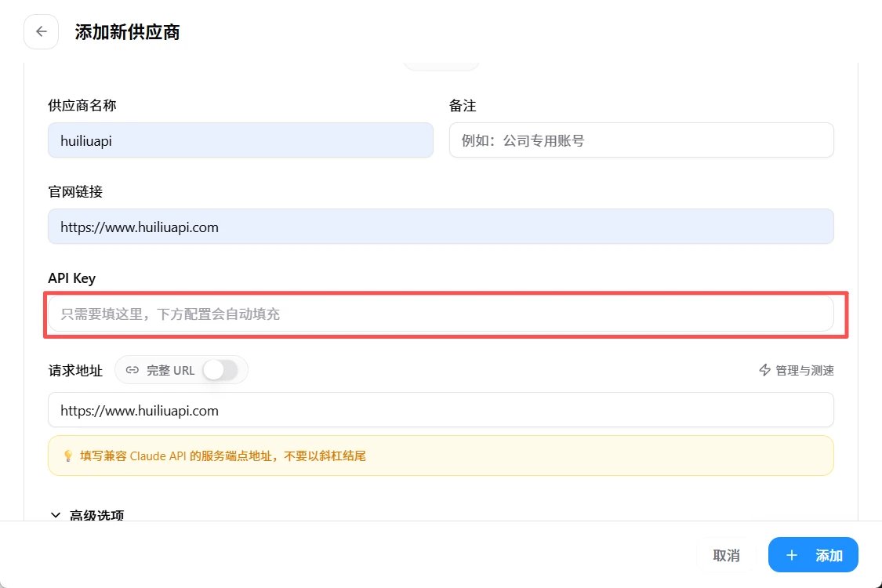Click the Claude API endpoint hint text
This screenshot has width=882, height=588.
tap(223, 456)
